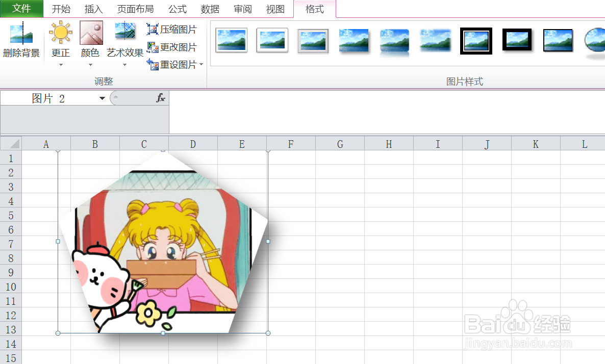Click the picture's bottom-left corner handle
The height and width of the screenshot is (364, 605).
[58, 333]
